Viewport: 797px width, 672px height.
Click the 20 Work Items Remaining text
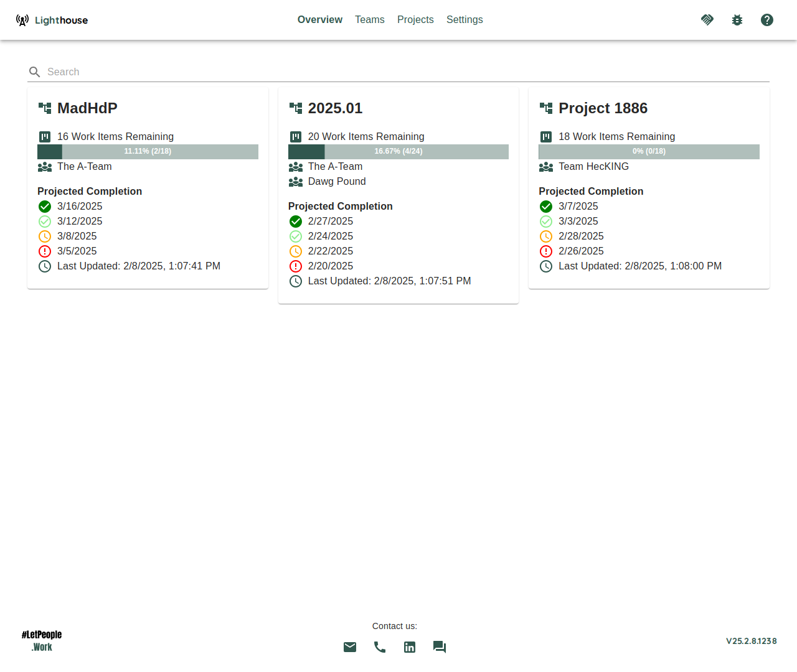click(x=366, y=137)
